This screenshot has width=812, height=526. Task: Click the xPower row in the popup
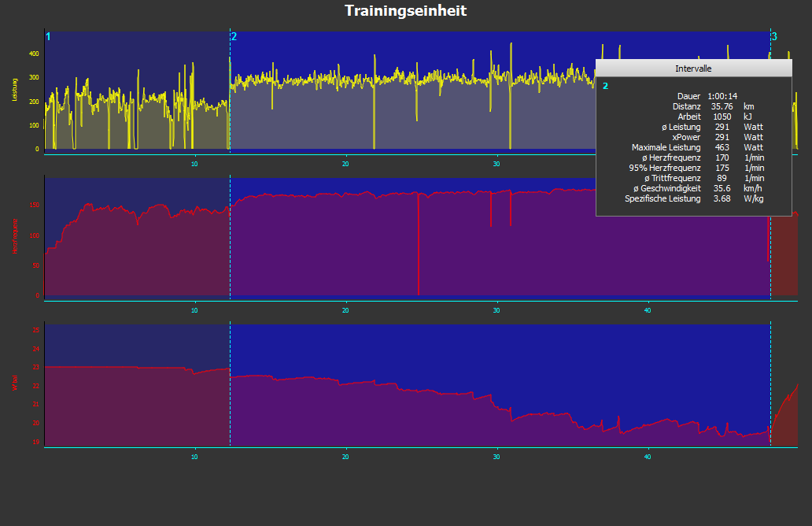(692, 137)
